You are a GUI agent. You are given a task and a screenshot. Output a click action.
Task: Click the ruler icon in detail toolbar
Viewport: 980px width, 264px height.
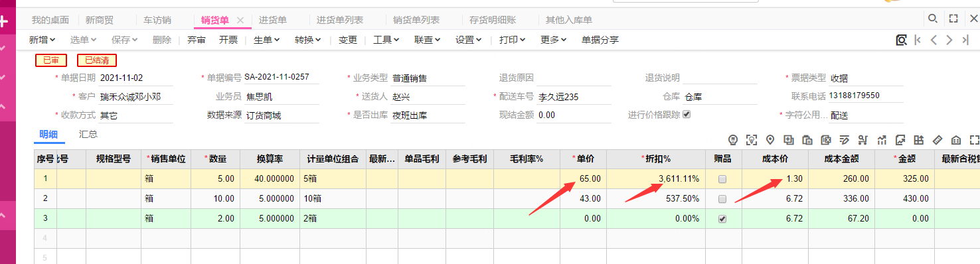point(938,140)
